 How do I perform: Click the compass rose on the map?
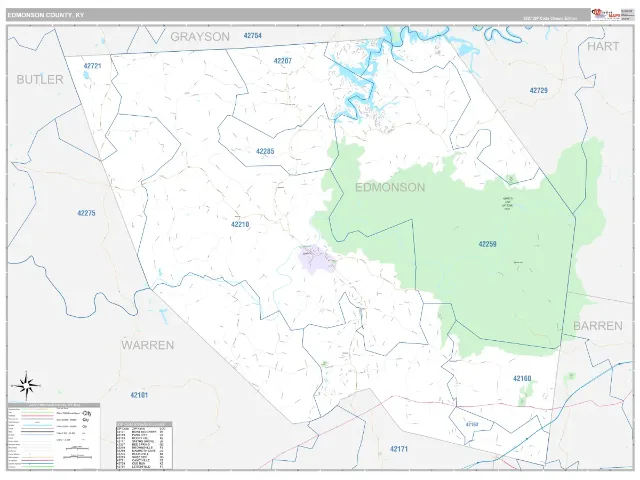pyautogui.click(x=26, y=385)
